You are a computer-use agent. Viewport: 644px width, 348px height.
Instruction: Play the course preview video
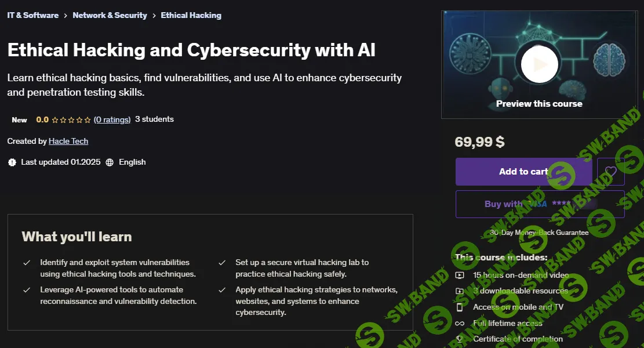click(539, 64)
